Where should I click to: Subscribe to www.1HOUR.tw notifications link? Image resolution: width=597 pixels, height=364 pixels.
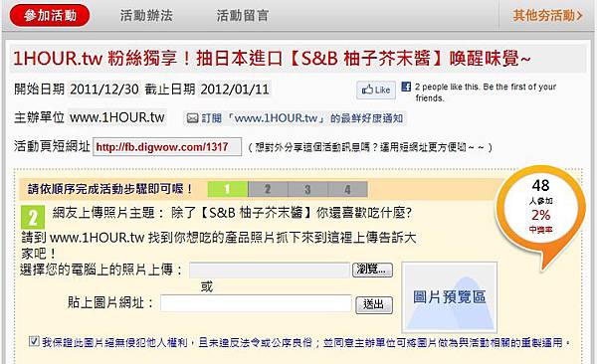pos(301,118)
